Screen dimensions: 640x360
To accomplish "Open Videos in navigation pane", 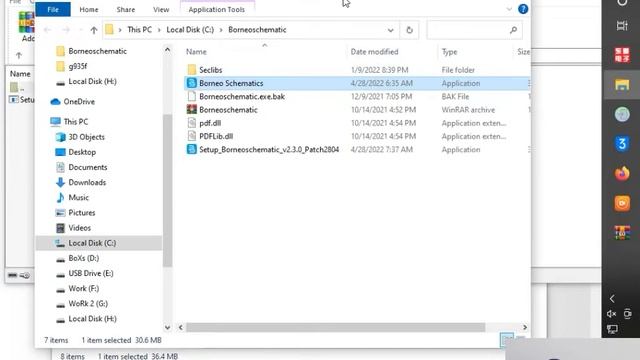I will click(x=80, y=228).
